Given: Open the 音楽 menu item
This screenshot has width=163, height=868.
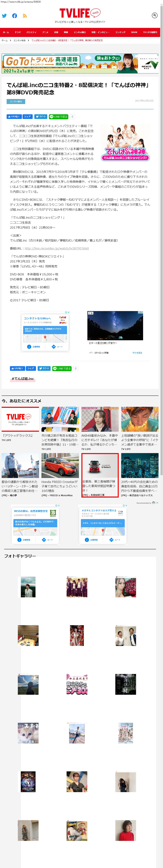Looking at the screenshot, I should pos(56,32).
